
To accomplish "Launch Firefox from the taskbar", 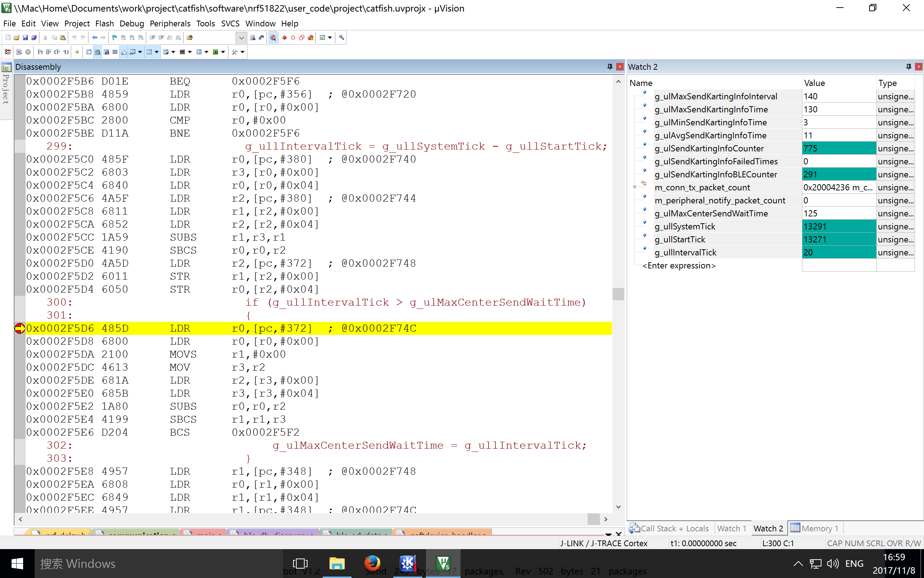I will click(x=372, y=564).
